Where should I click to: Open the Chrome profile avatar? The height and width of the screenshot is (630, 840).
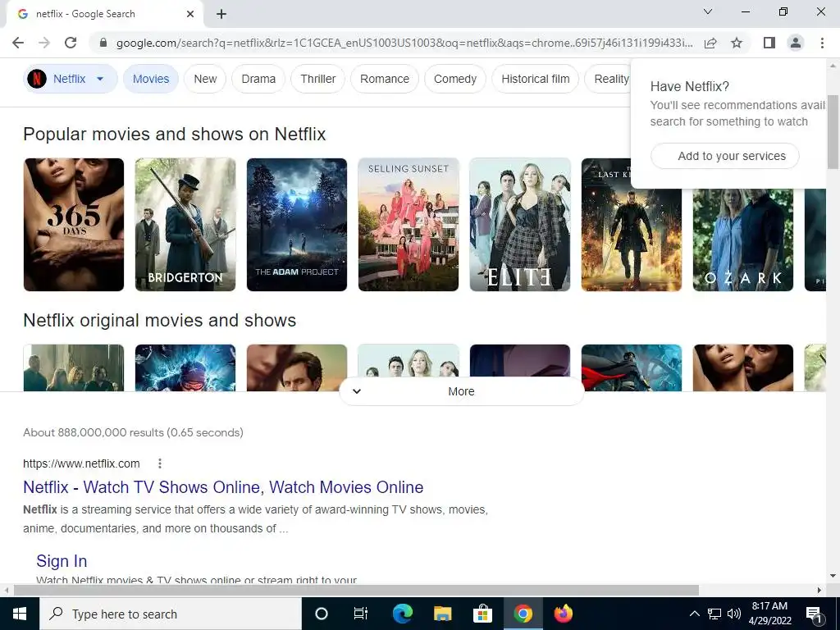point(796,43)
